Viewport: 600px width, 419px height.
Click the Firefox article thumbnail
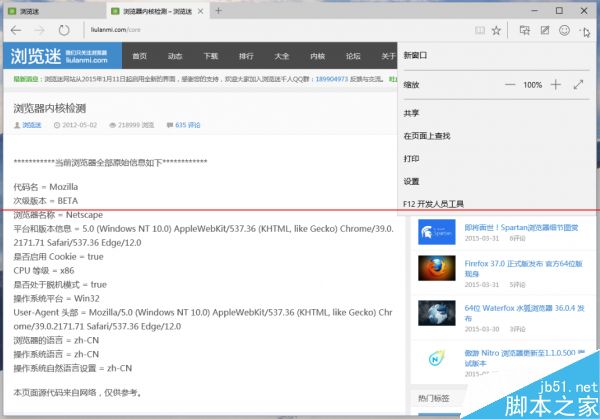tap(437, 268)
